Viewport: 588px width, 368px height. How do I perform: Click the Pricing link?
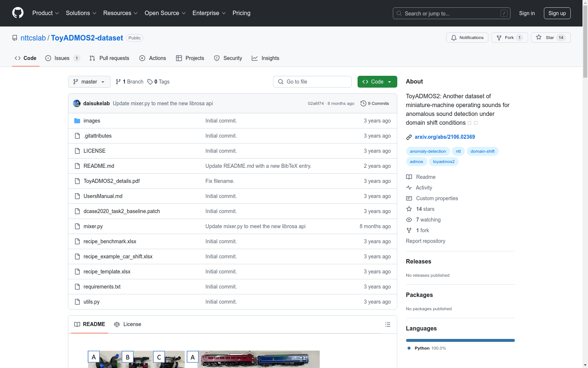(x=241, y=13)
